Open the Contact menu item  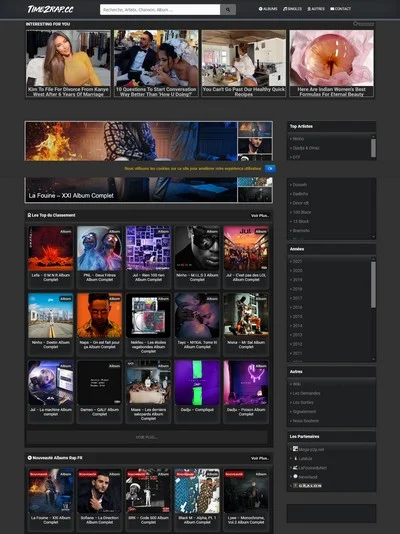[x=340, y=9]
